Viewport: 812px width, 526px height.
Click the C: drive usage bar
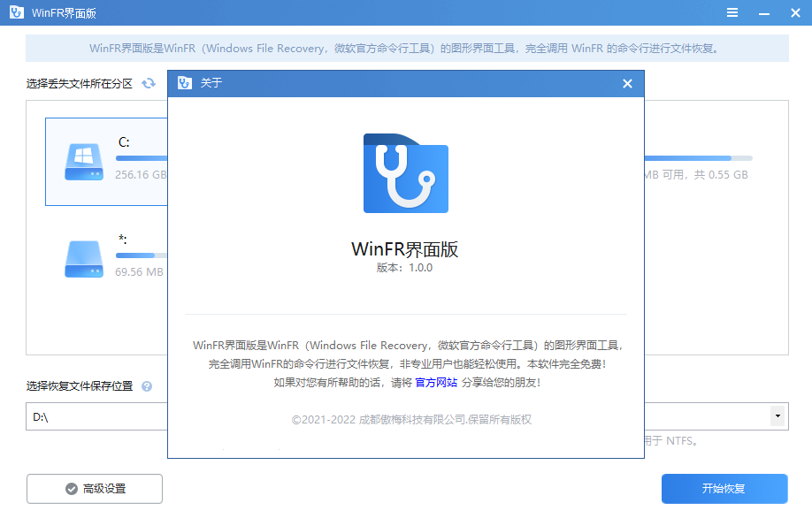(x=142, y=158)
